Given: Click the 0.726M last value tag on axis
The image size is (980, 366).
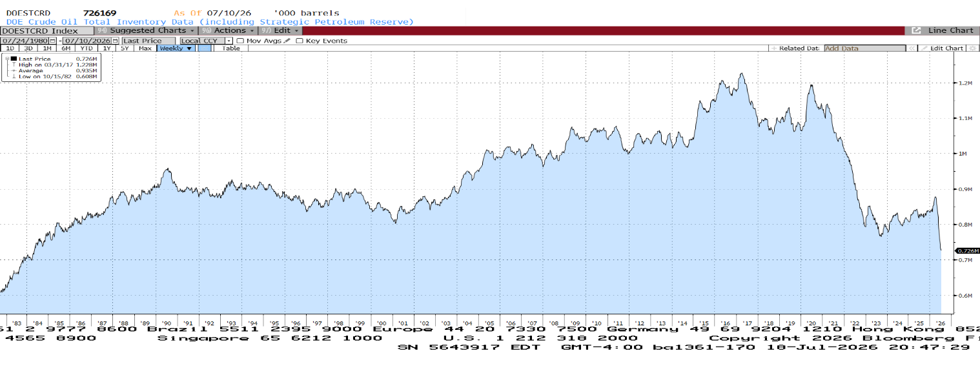Looking at the screenshot, I should coord(968,250).
